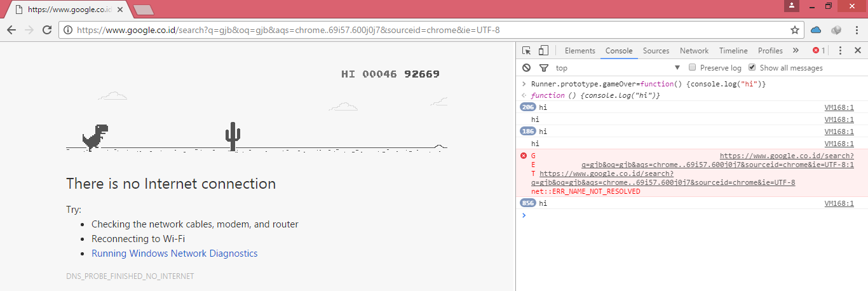Click the DNS_PROBE_FINISHED_NO_INTERNET error code
The height and width of the screenshot is (291, 868).
pyautogui.click(x=130, y=276)
